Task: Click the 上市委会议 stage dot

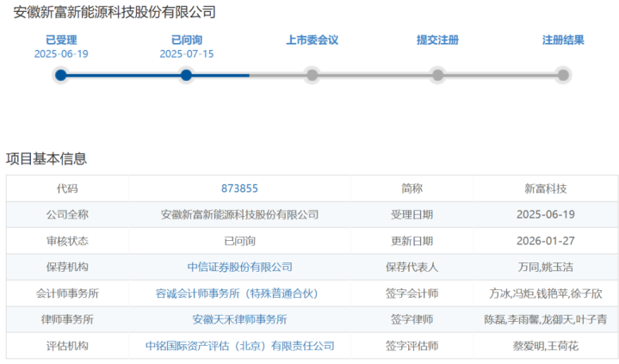Action: tap(312, 75)
